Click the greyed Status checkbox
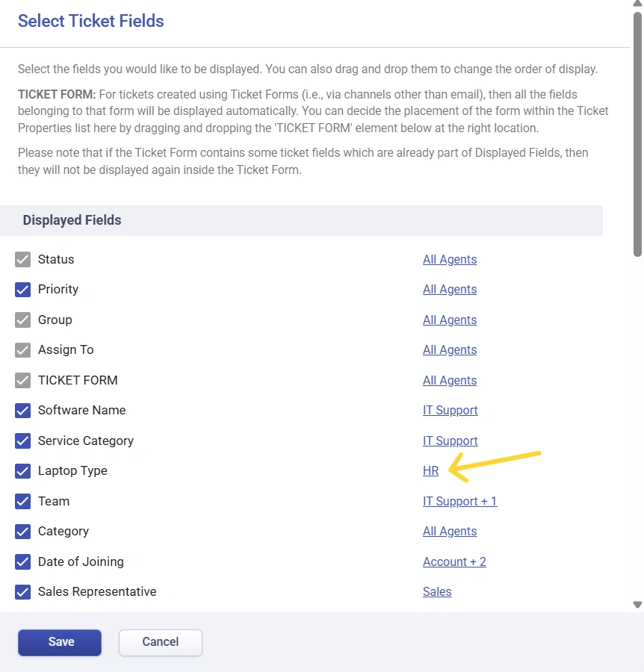The image size is (644, 672). pyautogui.click(x=22, y=260)
